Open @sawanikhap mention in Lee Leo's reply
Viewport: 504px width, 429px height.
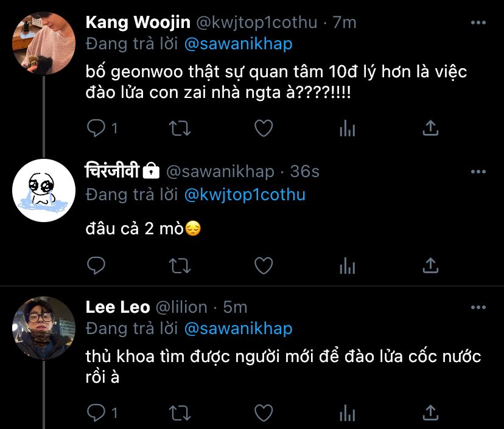pos(237,329)
